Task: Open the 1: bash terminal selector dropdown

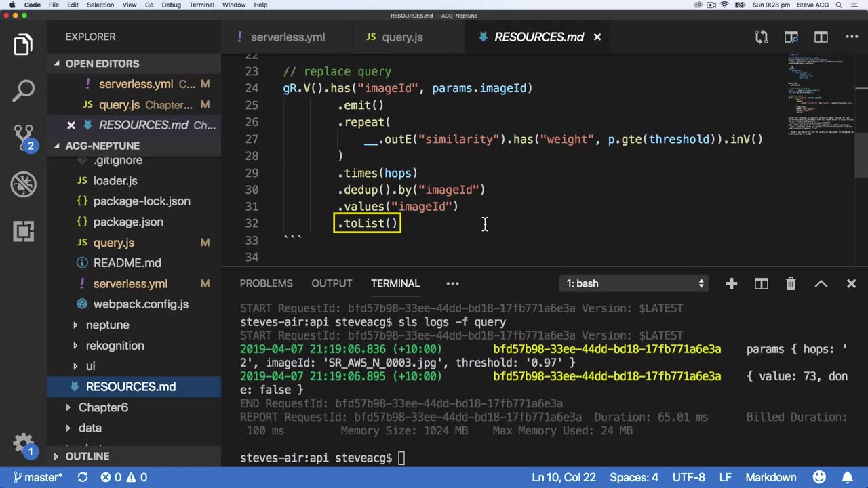Action: (635, 284)
